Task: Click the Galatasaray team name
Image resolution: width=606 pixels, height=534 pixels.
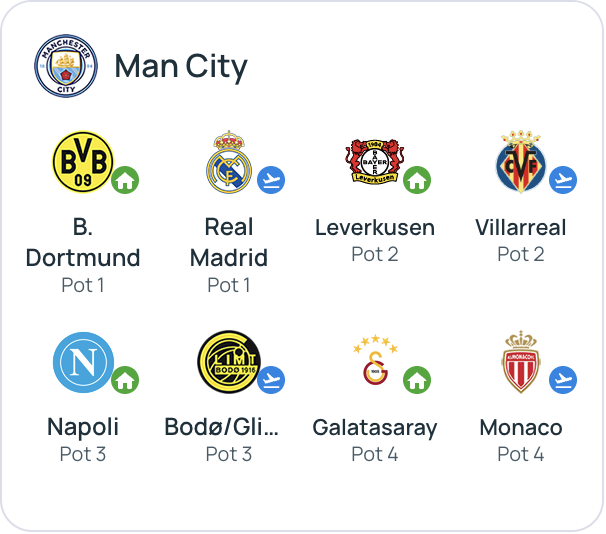Action: (375, 428)
